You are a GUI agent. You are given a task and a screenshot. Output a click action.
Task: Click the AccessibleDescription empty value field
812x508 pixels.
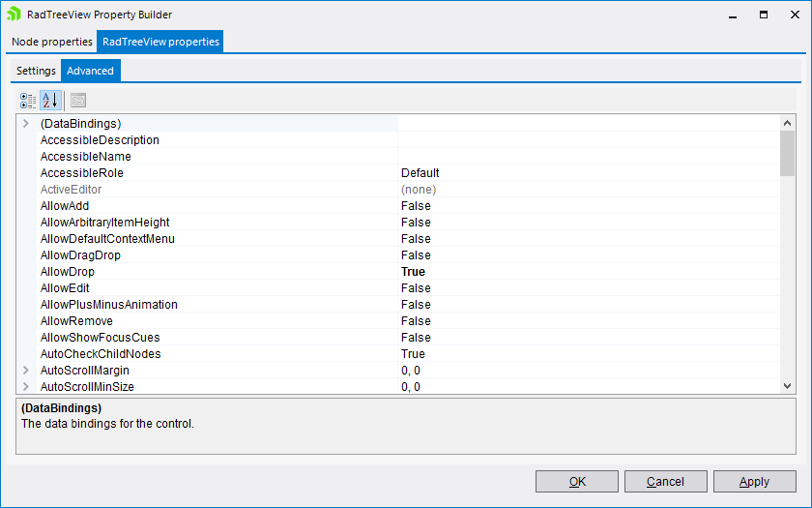[589, 140]
